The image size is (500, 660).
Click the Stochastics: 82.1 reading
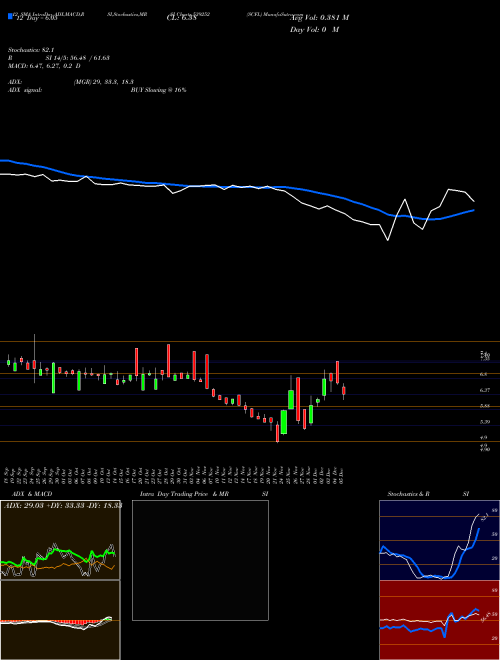[x=29, y=50]
